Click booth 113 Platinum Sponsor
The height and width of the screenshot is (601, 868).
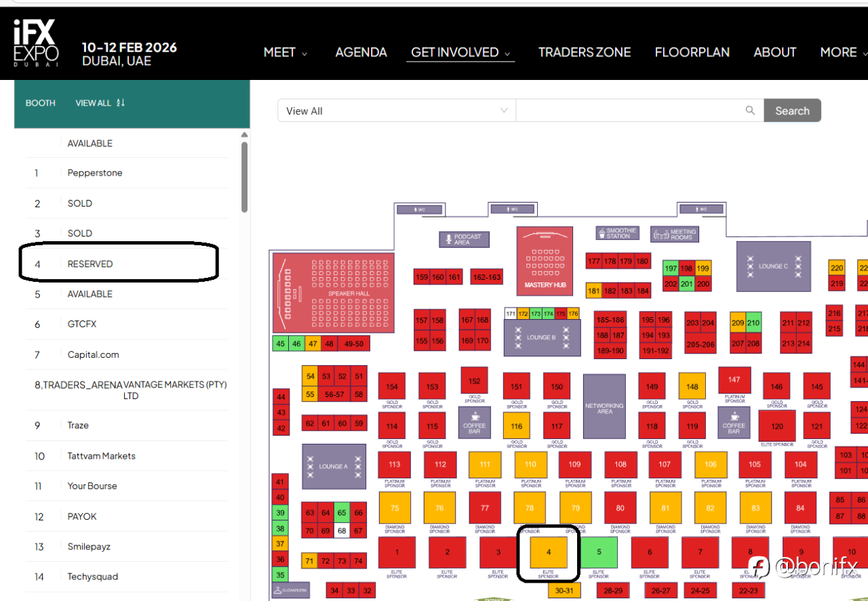[x=395, y=464]
